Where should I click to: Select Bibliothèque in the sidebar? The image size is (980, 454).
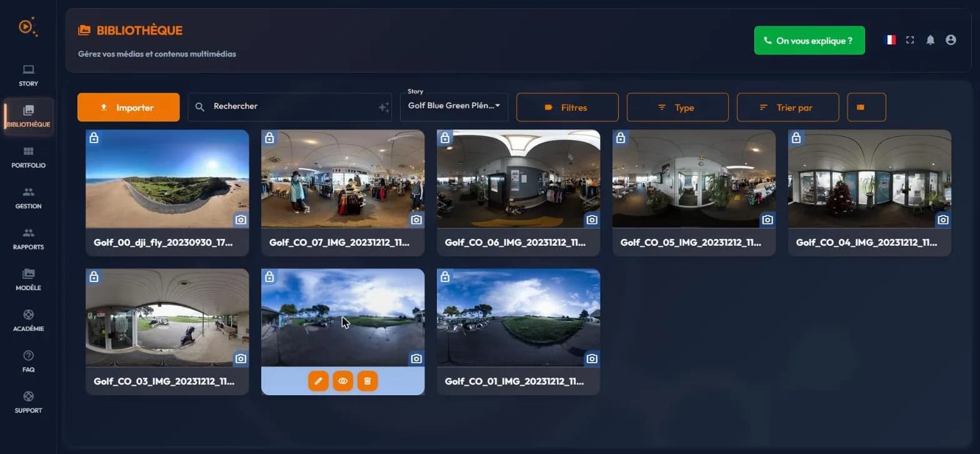point(28,116)
